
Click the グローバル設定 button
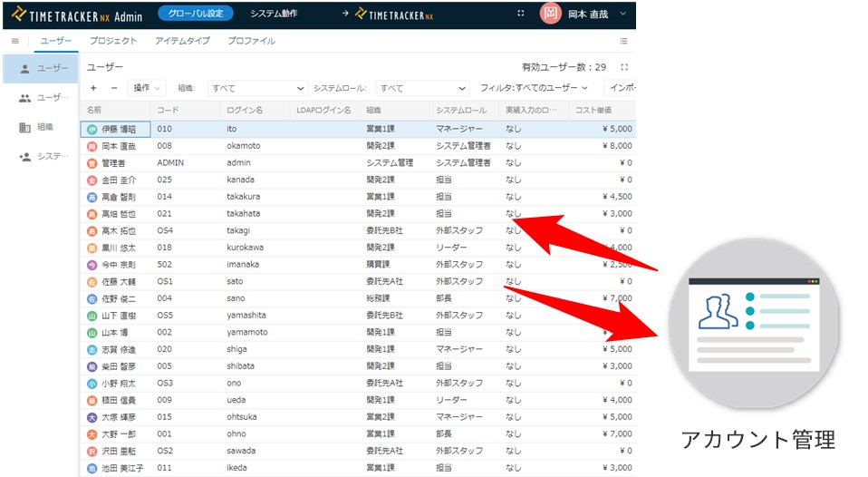pyautogui.click(x=195, y=14)
